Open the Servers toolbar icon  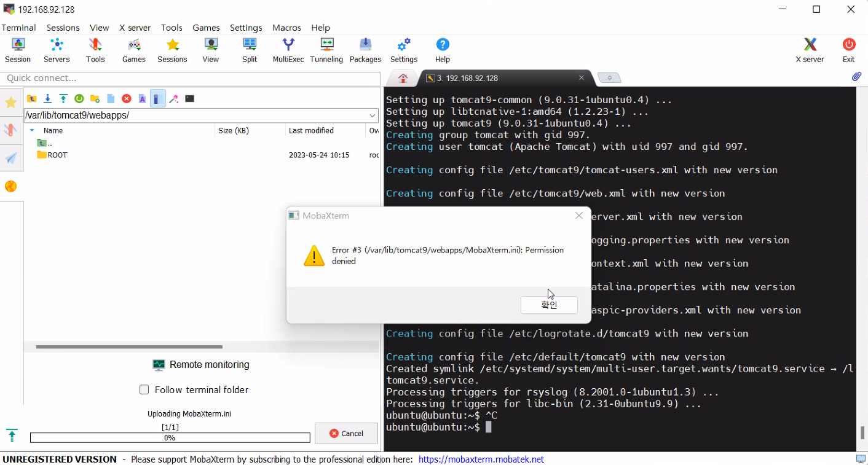[x=57, y=50]
